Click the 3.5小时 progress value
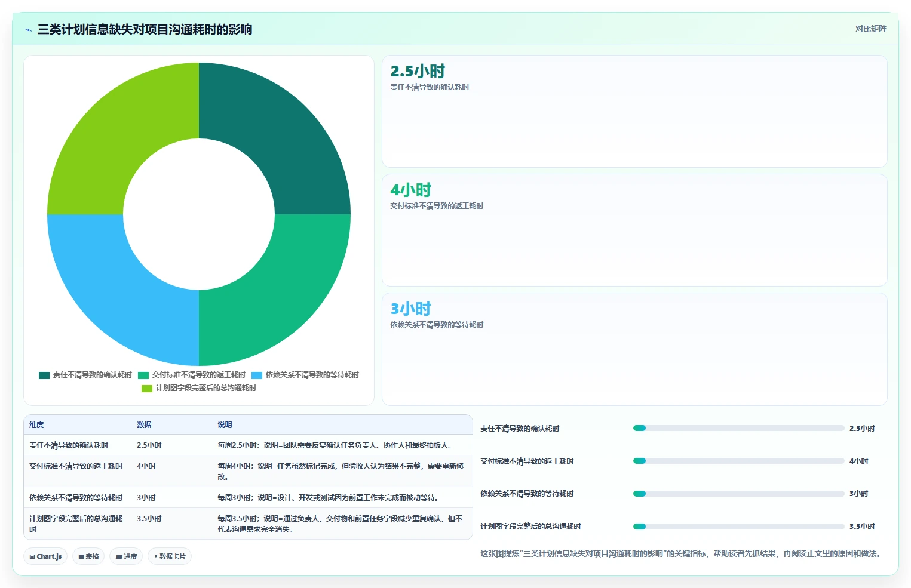 pos(862,527)
